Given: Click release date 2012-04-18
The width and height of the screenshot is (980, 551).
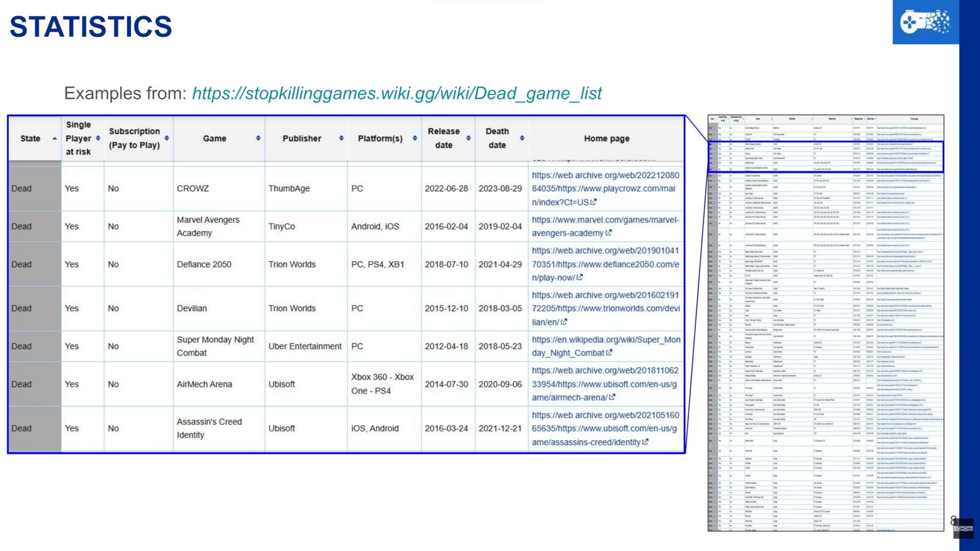Looking at the screenshot, I should [447, 346].
